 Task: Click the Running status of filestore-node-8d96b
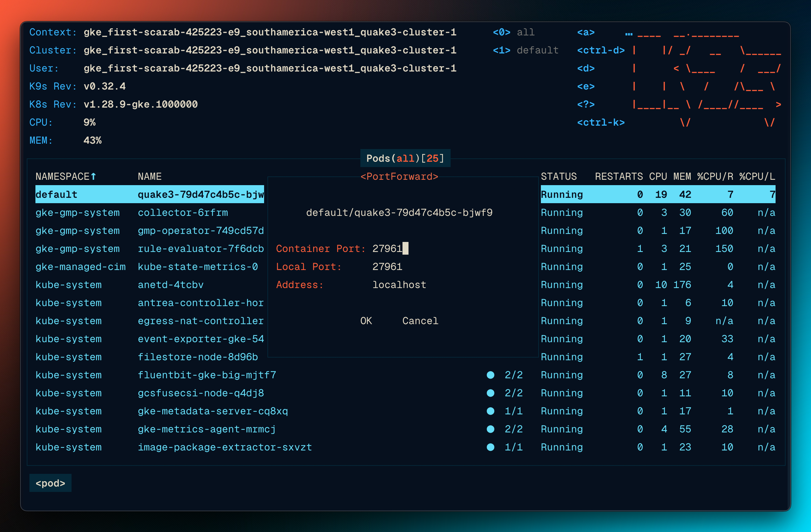pos(562,357)
